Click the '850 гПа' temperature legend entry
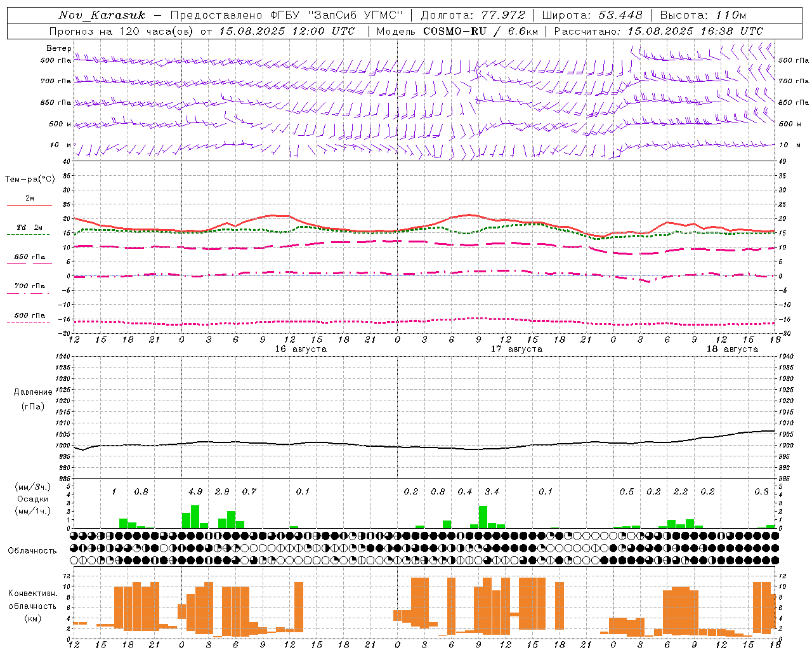The image size is (812, 650). [x=30, y=257]
